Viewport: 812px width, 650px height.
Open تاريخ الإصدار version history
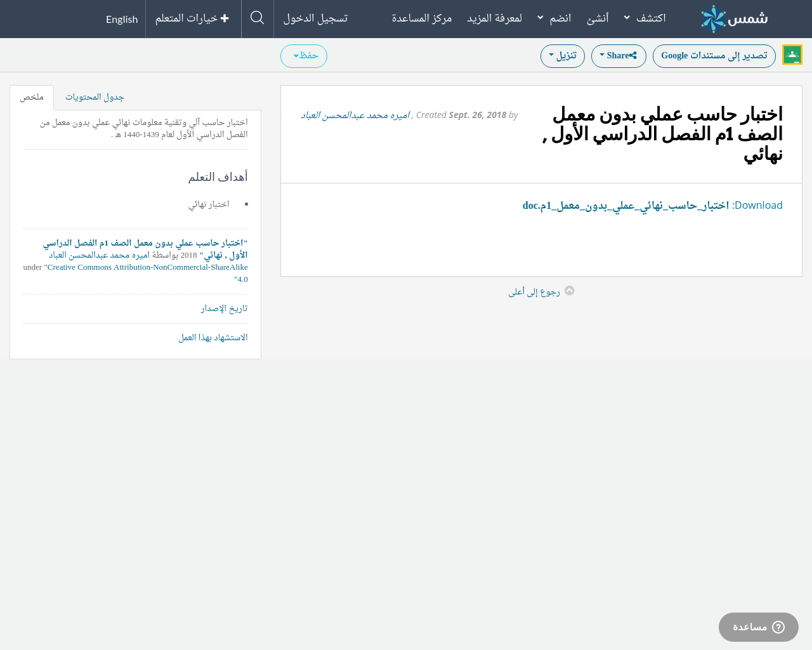click(224, 308)
